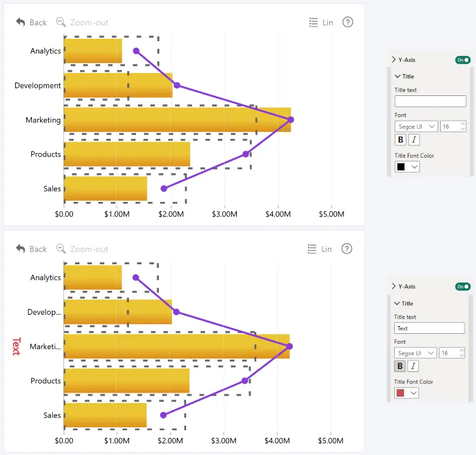Click the Zoom-out magnifier icon in bottom chart
The width and height of the screenshot is (476, 455).
tap(61, 249)
